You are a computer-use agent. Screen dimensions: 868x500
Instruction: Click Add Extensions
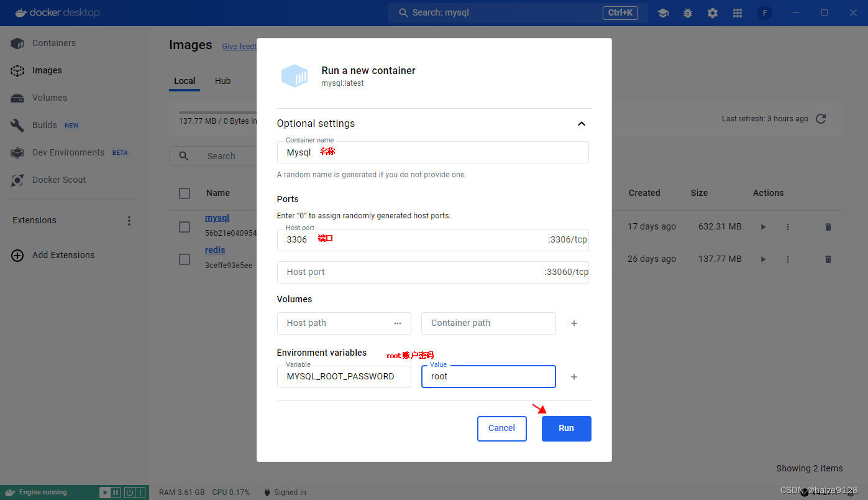point(63,255)
